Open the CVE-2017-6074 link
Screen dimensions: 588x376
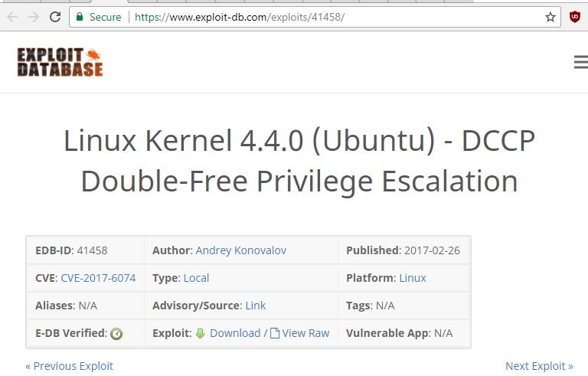point(98,278)
